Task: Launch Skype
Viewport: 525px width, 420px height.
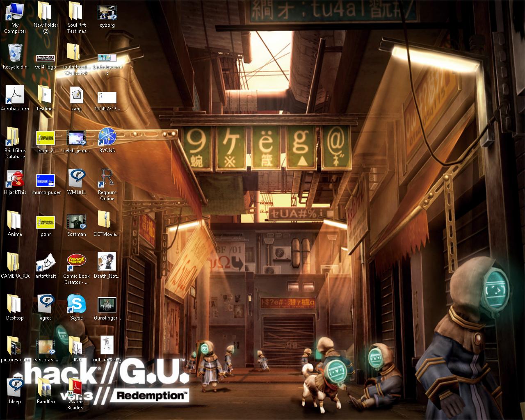Action: [x=76, y=305]
